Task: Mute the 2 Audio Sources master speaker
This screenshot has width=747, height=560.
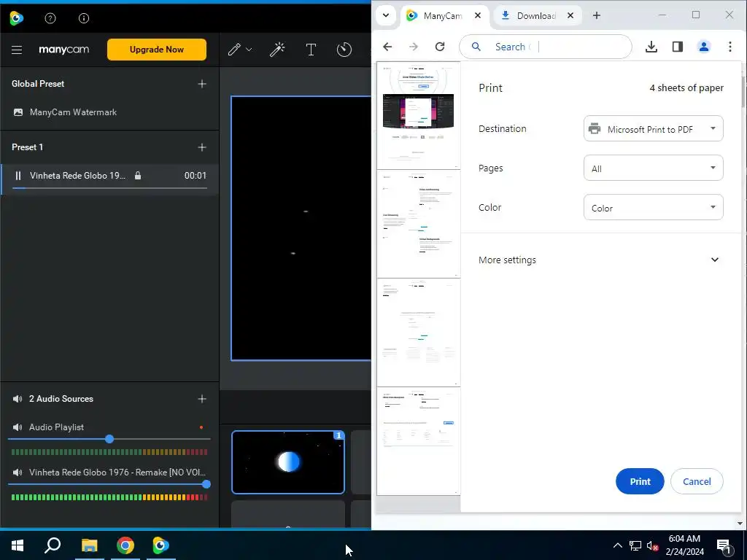Action: (18, 399)
